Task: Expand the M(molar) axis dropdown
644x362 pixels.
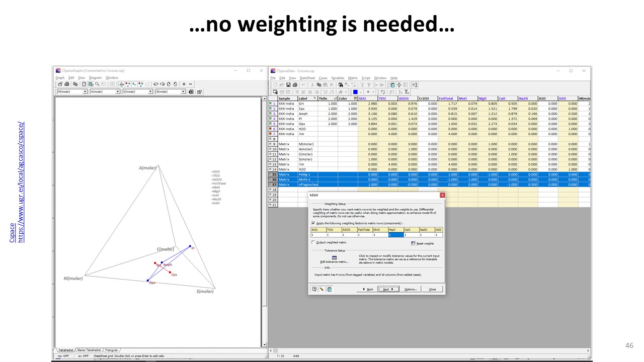Action: [x=86, y=92]
